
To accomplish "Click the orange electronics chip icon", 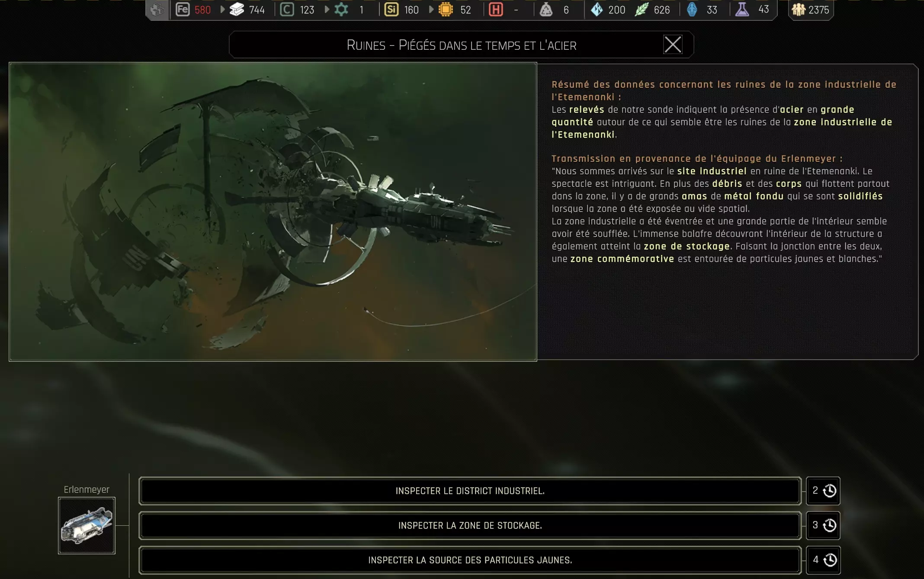I will [446, 10].
